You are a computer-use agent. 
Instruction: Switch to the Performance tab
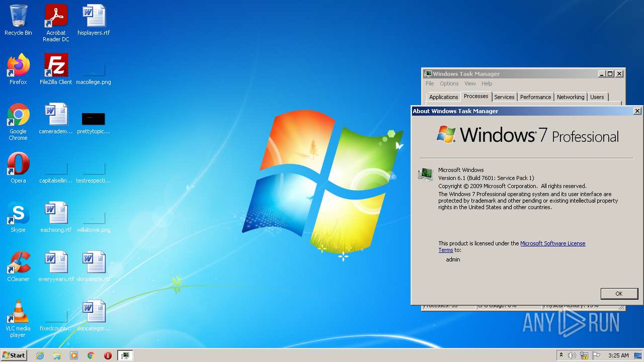coord(535,97)
